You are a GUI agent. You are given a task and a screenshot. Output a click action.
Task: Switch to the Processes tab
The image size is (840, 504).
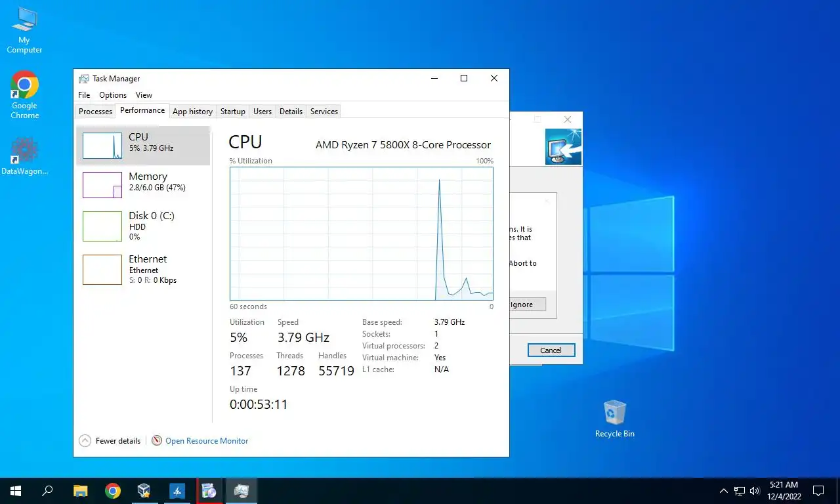(96, 112)
